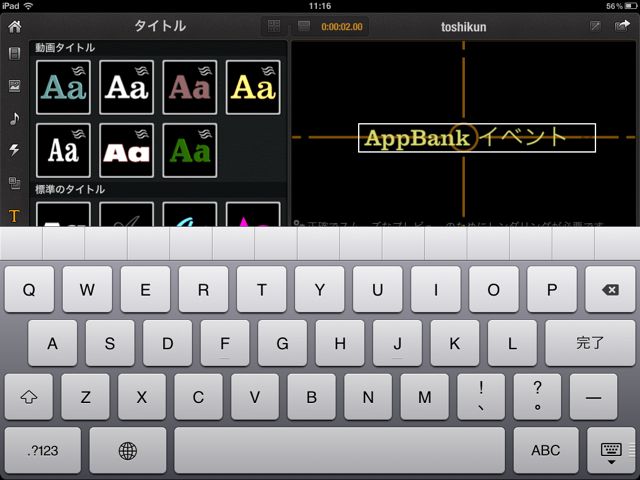The width and height of the screenshot is (640, 480).
Task: Tap the D key
Action: tap(167, 343)
